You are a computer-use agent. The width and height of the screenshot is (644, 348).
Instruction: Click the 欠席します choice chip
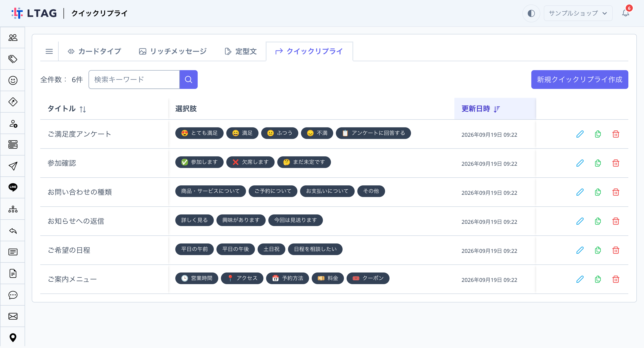click(x=250, y=162)
